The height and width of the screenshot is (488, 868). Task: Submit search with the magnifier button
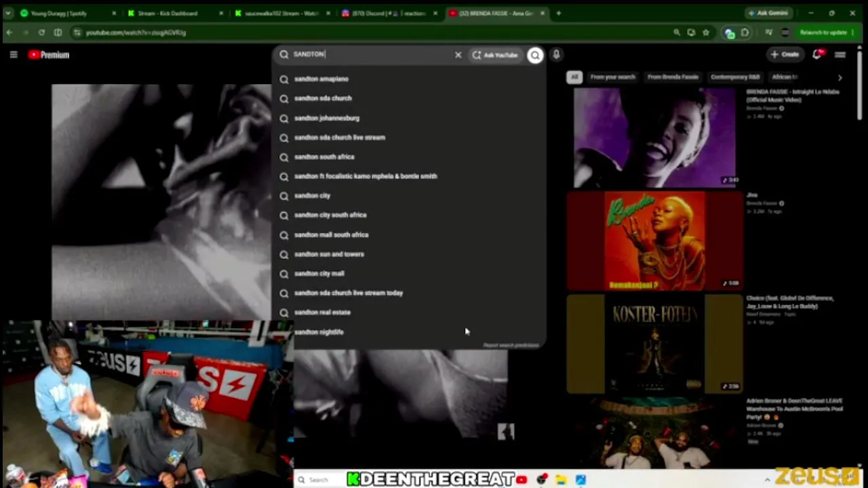(x=535, y=55)
